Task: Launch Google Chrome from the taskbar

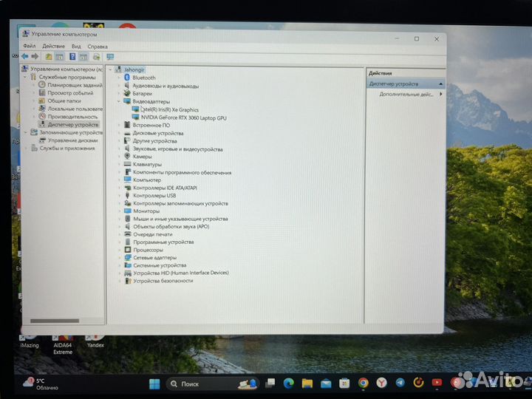Action: pyautogui.click(x=363, y=383)
